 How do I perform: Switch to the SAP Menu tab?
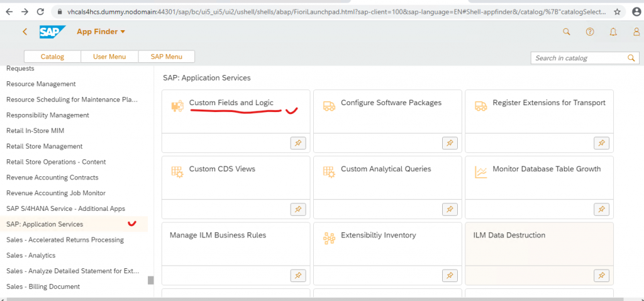tap(166, 57)
